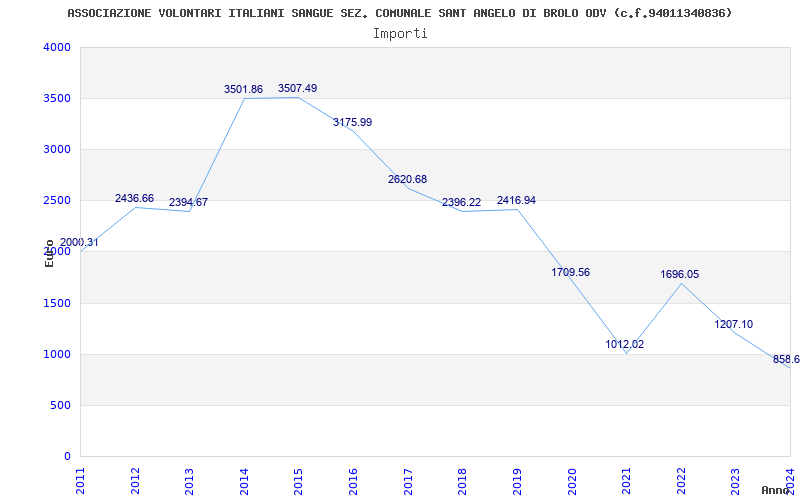The width and height of the screenshot is (800, 500).
Task: Click x-axis year label 2023
Action: [x=735, y=481]
